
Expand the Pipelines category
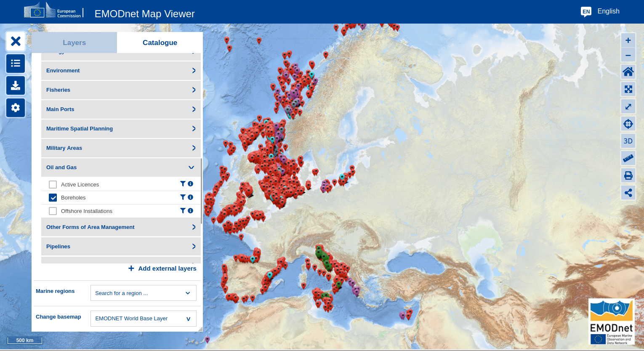click(x=121, y=247)
